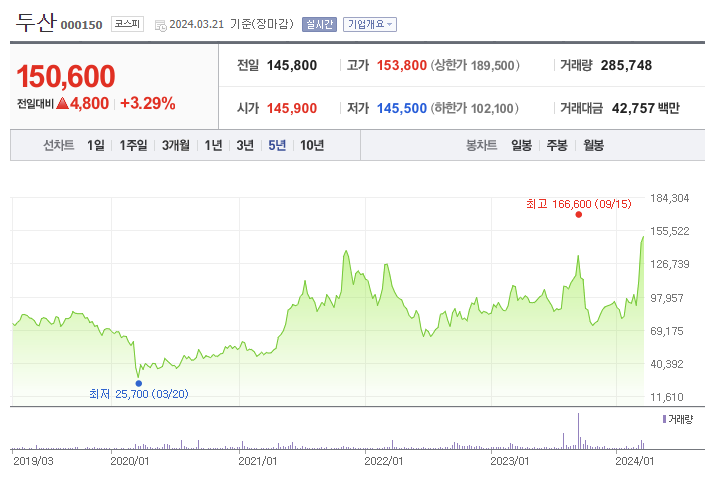Click the 거래대금 value 42,757 백만
The height and width of the screenshot is (478, 705).
coord(646,108)
